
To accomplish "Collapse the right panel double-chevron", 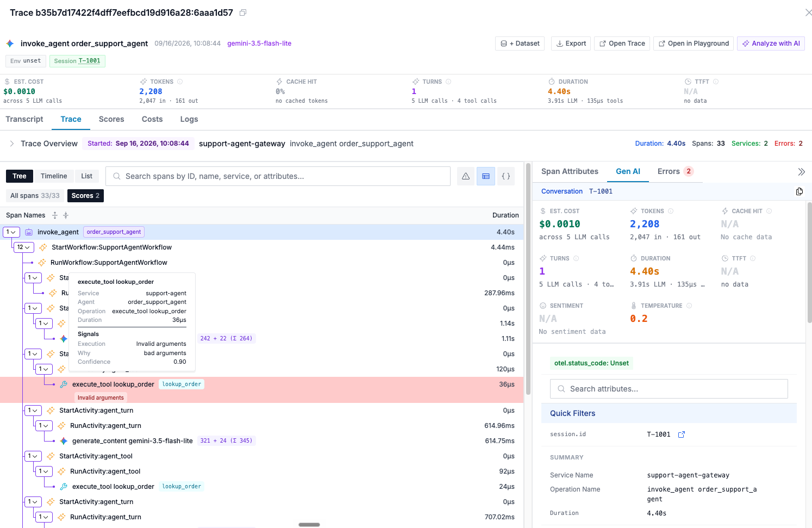I will click(x=801, y=172).
